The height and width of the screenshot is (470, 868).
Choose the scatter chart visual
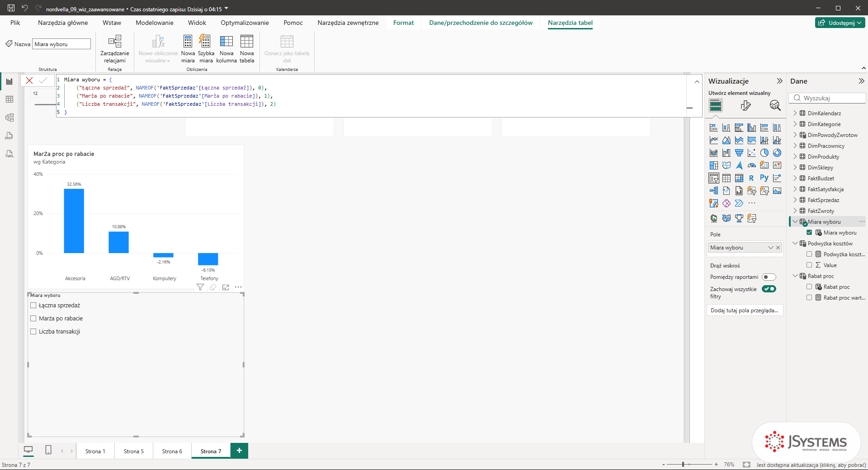click(751, 153)
